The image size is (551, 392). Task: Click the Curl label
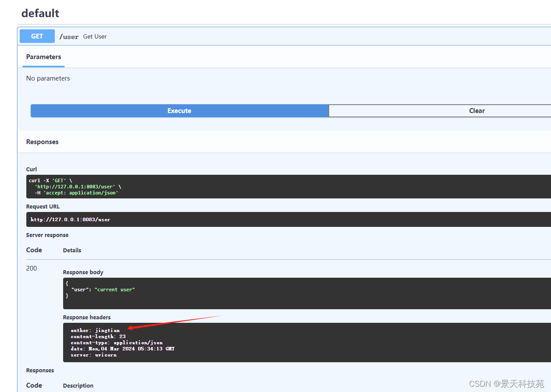pyautogui.click(x=32, y=169)
